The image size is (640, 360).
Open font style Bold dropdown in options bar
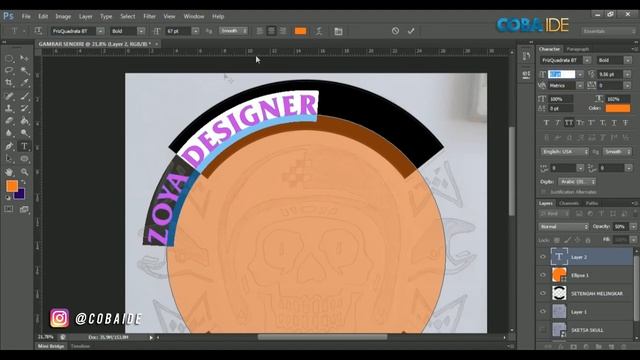point(141,31)
